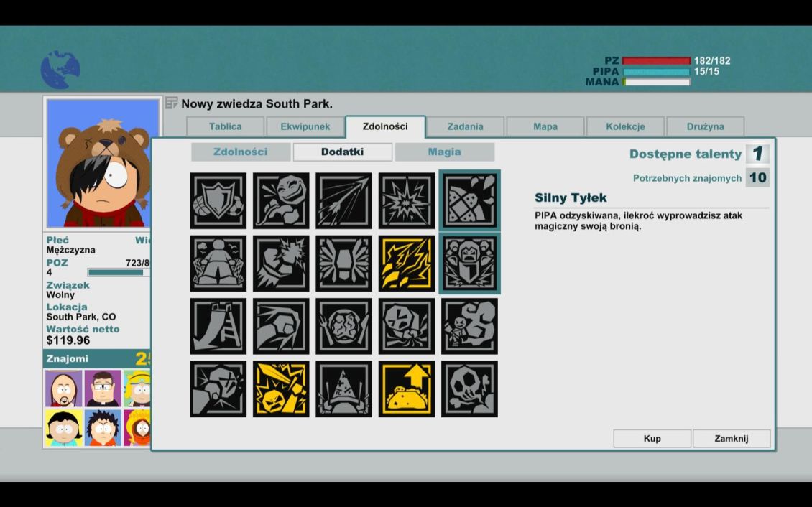The height and width of the screenshot is (507, 812).
Task: Click the 'South Park, CO' location text
Action: coord(80,317)
